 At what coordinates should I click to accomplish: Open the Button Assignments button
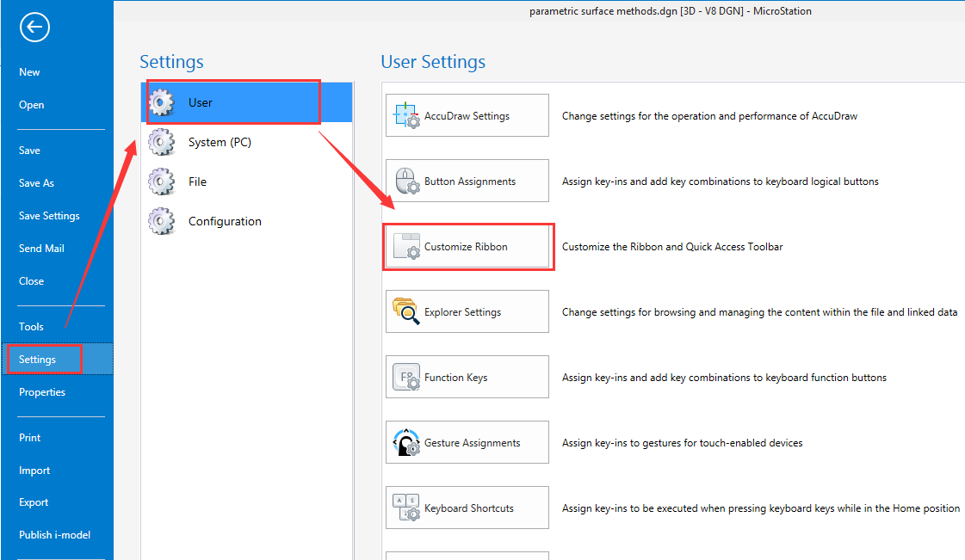(x=467, y=181)
